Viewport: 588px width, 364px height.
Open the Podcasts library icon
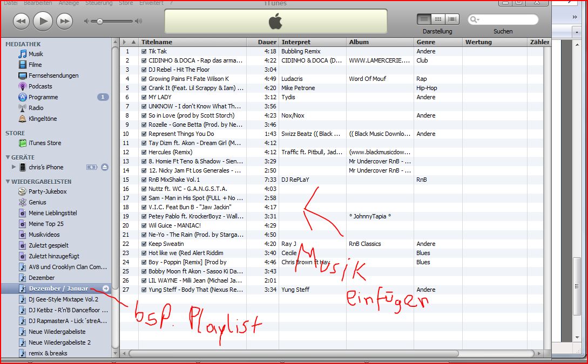click(x=23, y=86)
